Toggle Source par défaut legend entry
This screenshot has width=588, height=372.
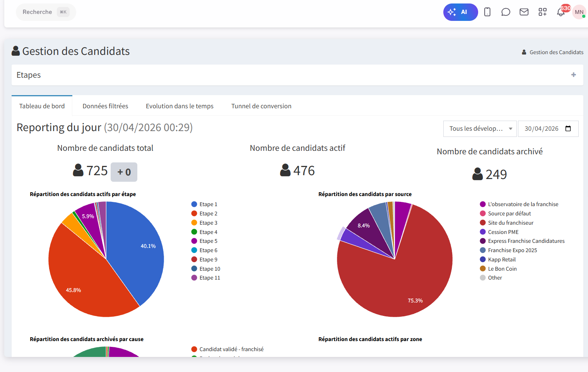(x=505, y=213)
